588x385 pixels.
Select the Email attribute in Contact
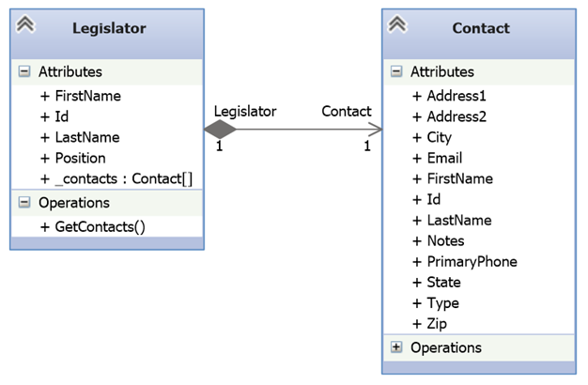pos(438,158)
